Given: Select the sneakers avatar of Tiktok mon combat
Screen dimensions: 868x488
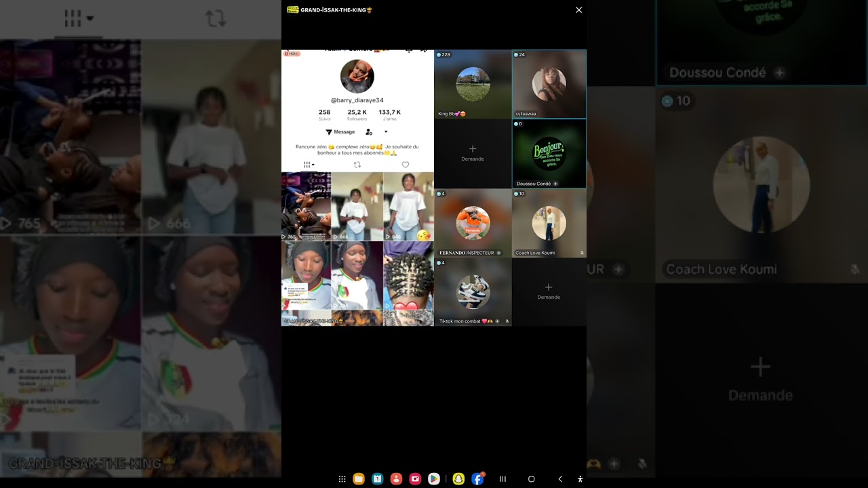Looking at the screenshot, I should (473, 292).
